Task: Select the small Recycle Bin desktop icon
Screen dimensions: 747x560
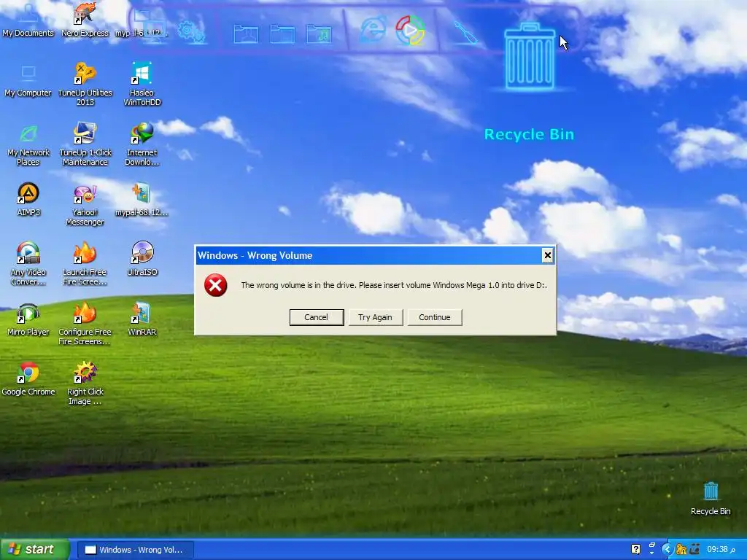Action: [x=711, y=499]
